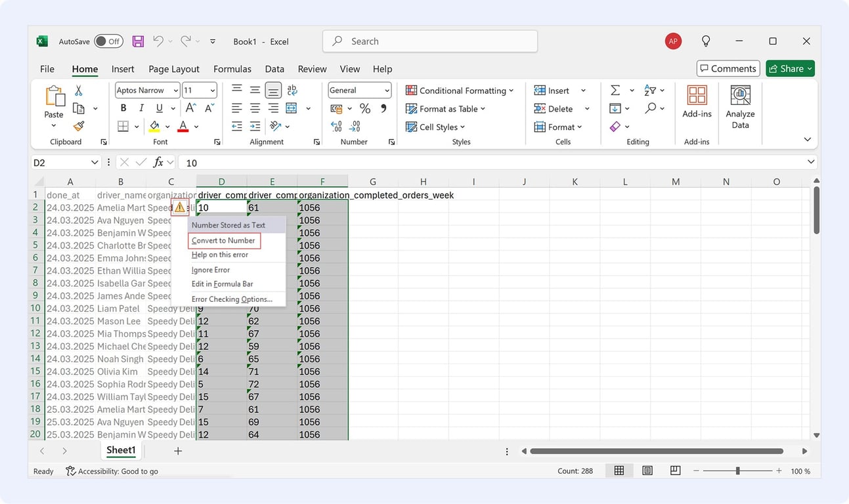Image resolution: width=849 pixels, height=504 pixels.
Task: Toggle Middle Align button
Action: (x=255, y=90)
